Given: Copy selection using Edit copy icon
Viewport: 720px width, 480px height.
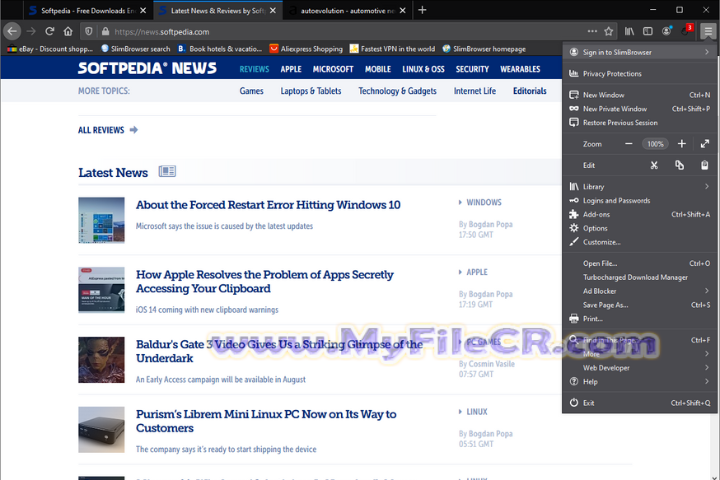Looking at the screenshot, I should [680, 165].
